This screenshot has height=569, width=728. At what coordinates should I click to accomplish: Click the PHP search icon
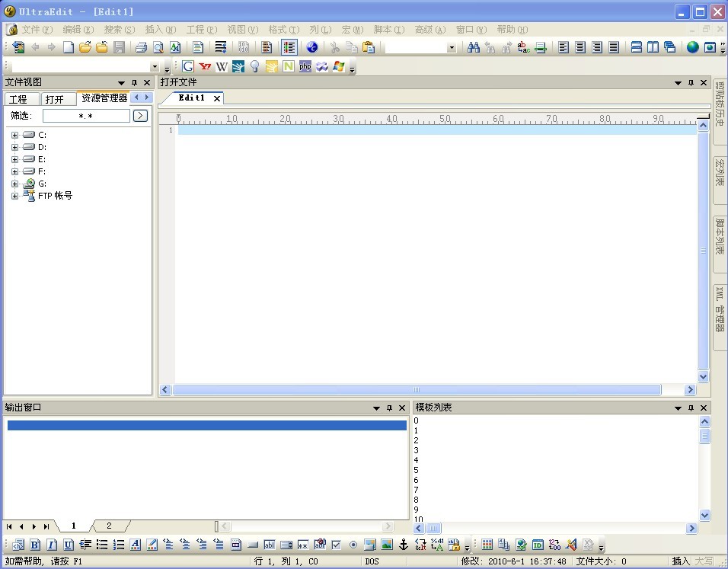pyautogui.click(x=305, y=66)
